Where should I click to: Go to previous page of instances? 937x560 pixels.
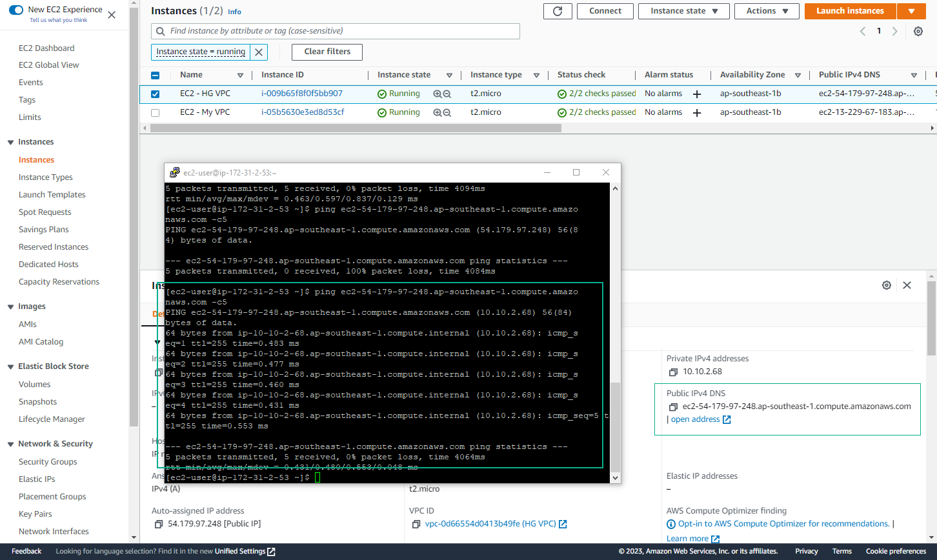(863, 31)
